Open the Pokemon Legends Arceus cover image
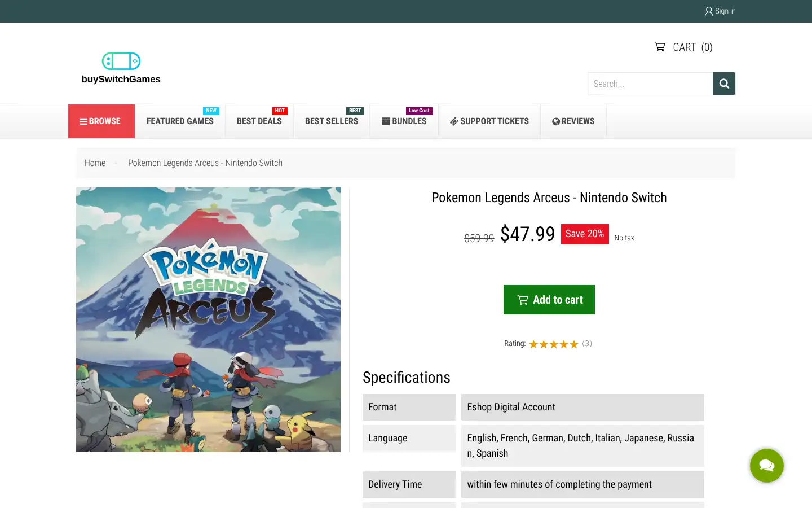This screenshot has height=508, width=812. tap(208, 319)
